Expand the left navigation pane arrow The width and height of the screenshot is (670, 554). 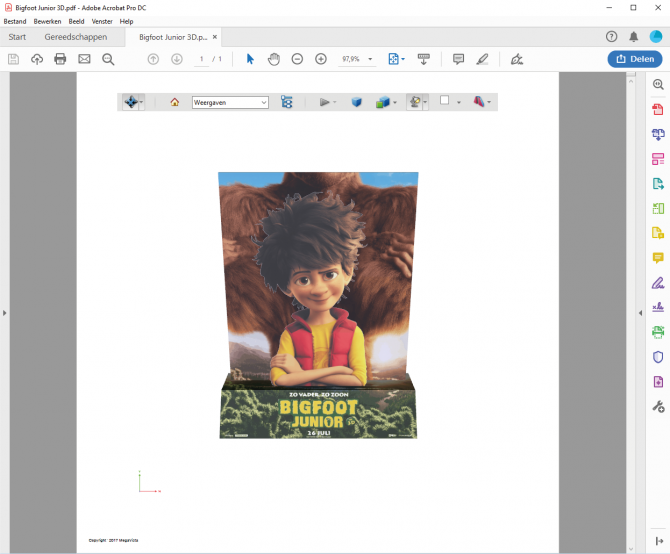tap(5, 313)
